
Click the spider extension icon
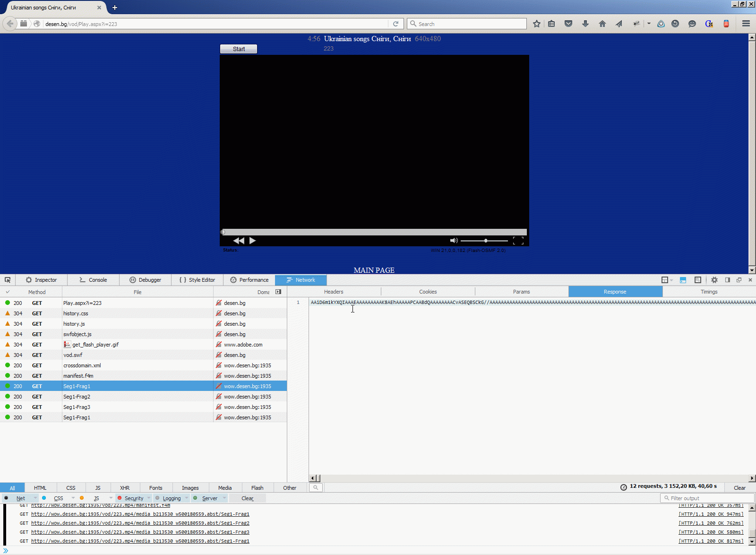coord(636,24)
